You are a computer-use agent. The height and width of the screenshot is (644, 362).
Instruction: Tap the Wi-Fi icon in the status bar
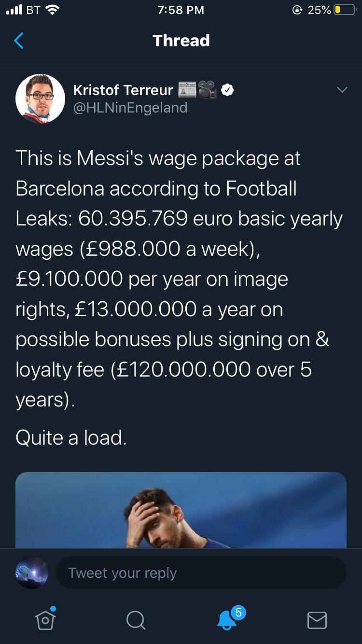52,10
